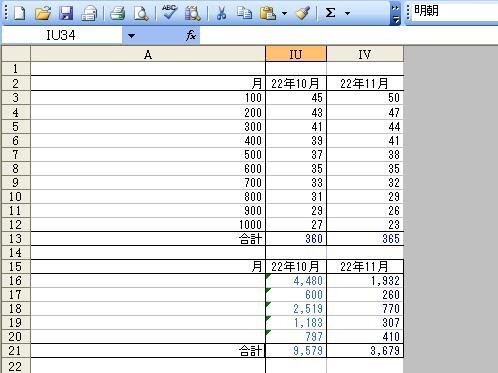Screen dimensions: 498x373
Task: Open the Research binoculars tool
Action: [193, 13]
